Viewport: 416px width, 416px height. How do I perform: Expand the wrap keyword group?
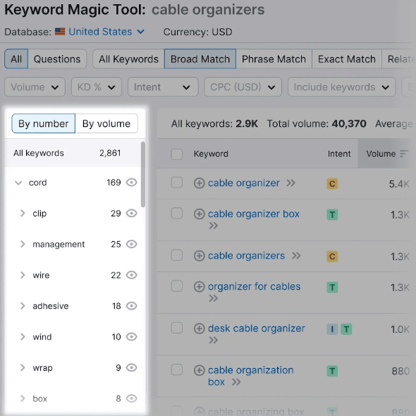pyautogui.click(x=22, y=368)
